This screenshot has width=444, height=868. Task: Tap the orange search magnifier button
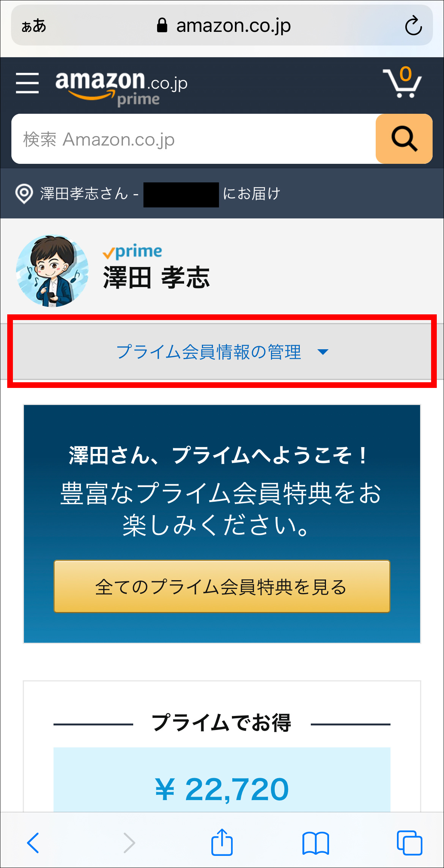point(404,139)
